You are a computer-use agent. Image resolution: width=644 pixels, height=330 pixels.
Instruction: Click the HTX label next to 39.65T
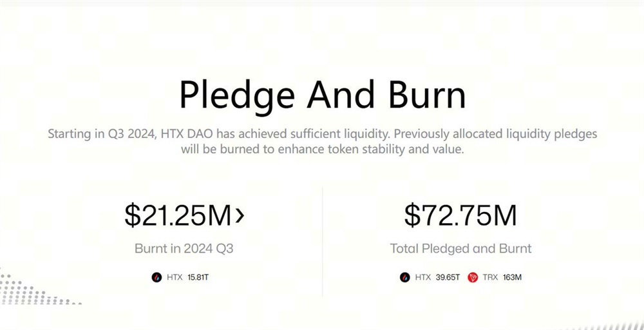click(422, 278)
